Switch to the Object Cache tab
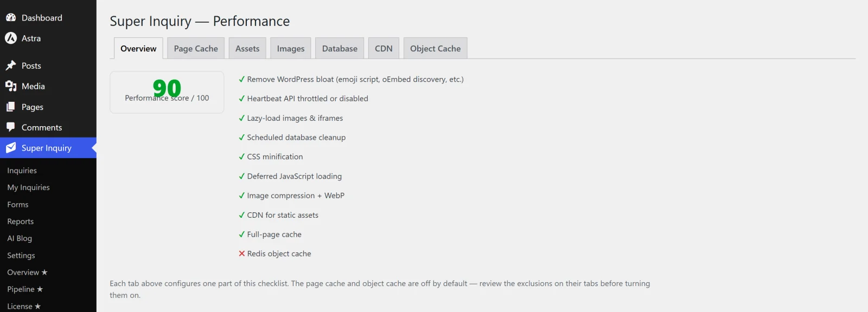 click(x=435, y=48)
